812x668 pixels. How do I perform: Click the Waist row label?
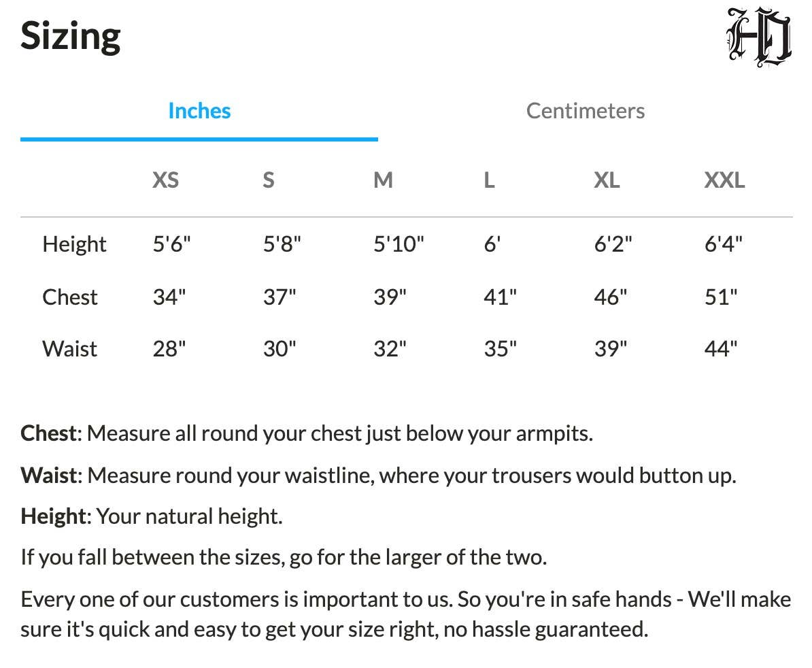pyautogui.click(x=69, y=349)
